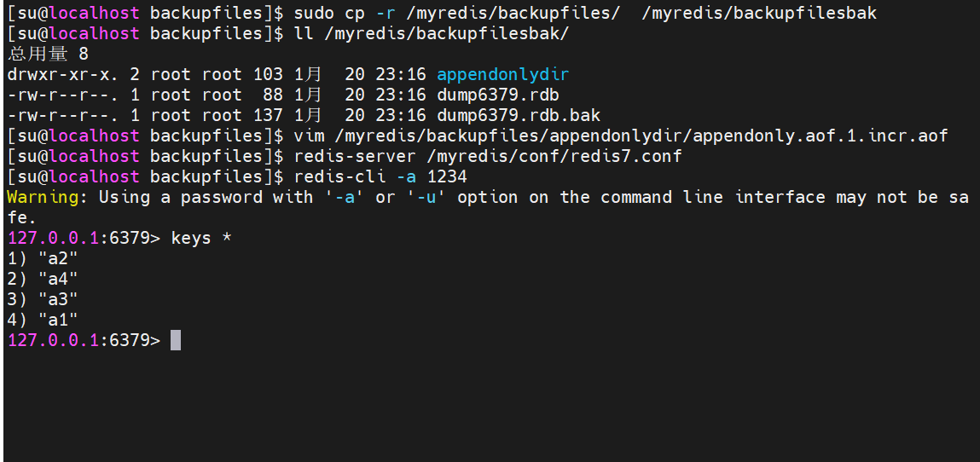
Task: Click the typed "keys *" command
Action: coord(201,238)
